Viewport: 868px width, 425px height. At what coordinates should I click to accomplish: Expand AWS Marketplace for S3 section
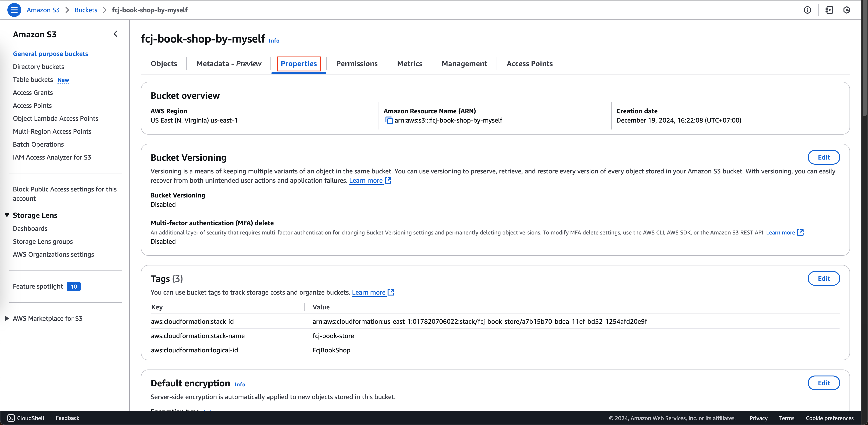[7, 318]
